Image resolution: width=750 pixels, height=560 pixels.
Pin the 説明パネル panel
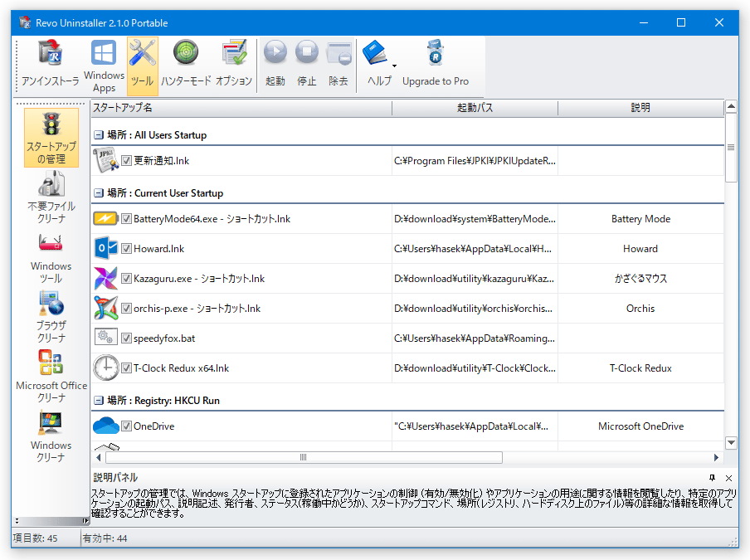tap(712, 478)
